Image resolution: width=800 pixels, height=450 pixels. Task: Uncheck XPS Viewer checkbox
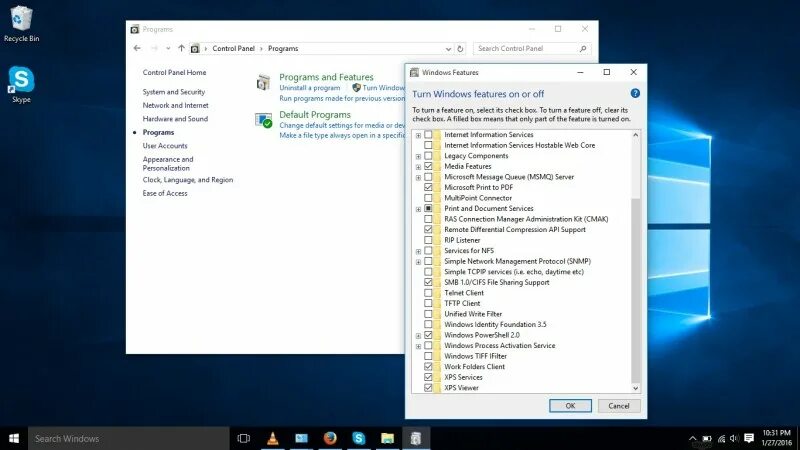tap(428, 388)
